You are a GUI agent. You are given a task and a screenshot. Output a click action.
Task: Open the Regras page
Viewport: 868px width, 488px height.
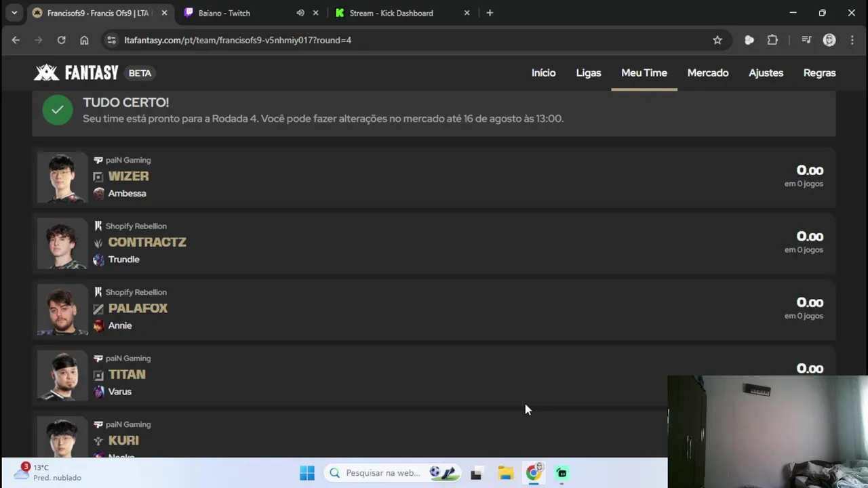pyautogui.click(x=819, y=73)
